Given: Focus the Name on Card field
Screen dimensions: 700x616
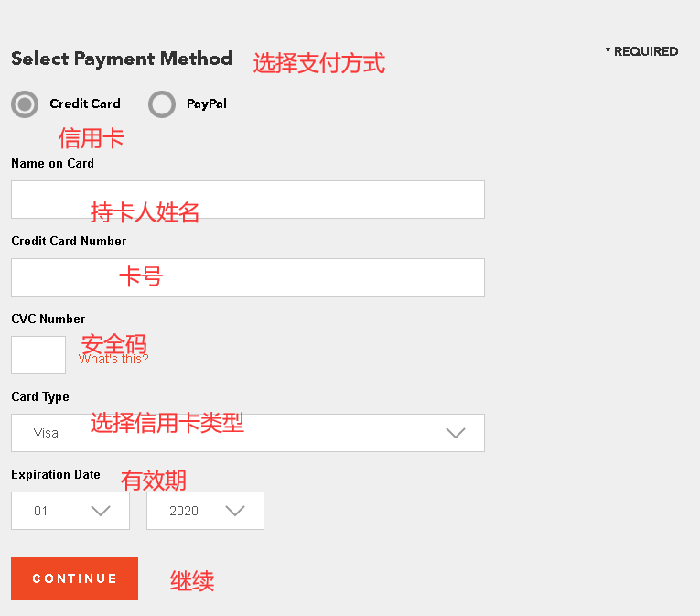Looking at the screenshot, I should click(248, 200).
